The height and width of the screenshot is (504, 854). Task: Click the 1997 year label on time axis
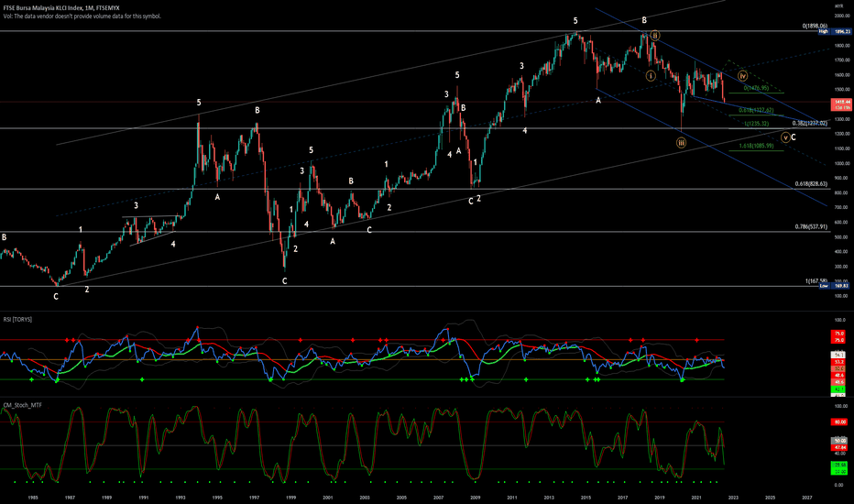click(x=254, y=498)
